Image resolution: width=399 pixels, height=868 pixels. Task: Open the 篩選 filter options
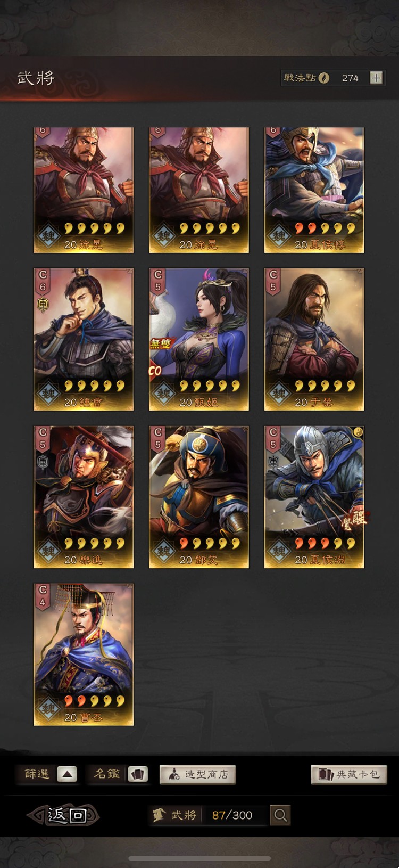click(x=37, y=774)
